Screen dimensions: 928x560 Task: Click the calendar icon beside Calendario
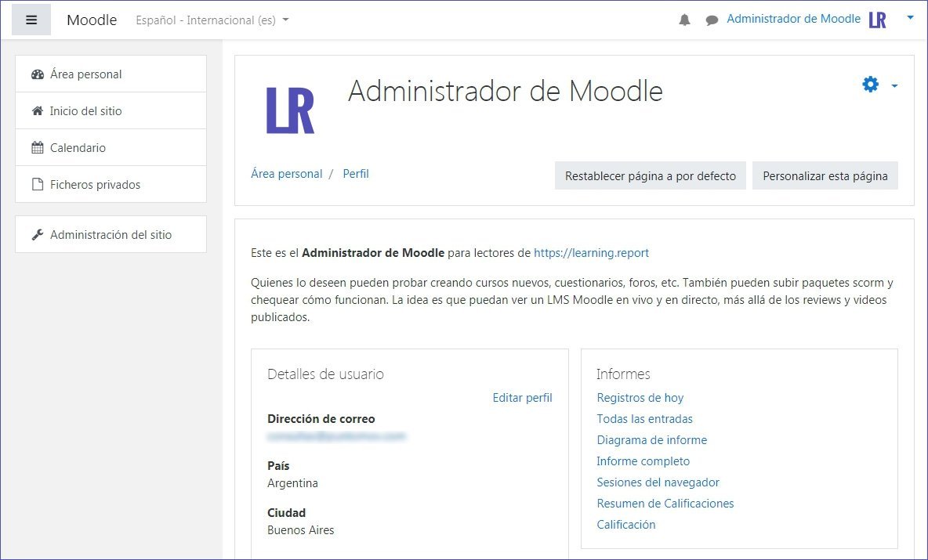pyautogui.click(x=38, y=147)
